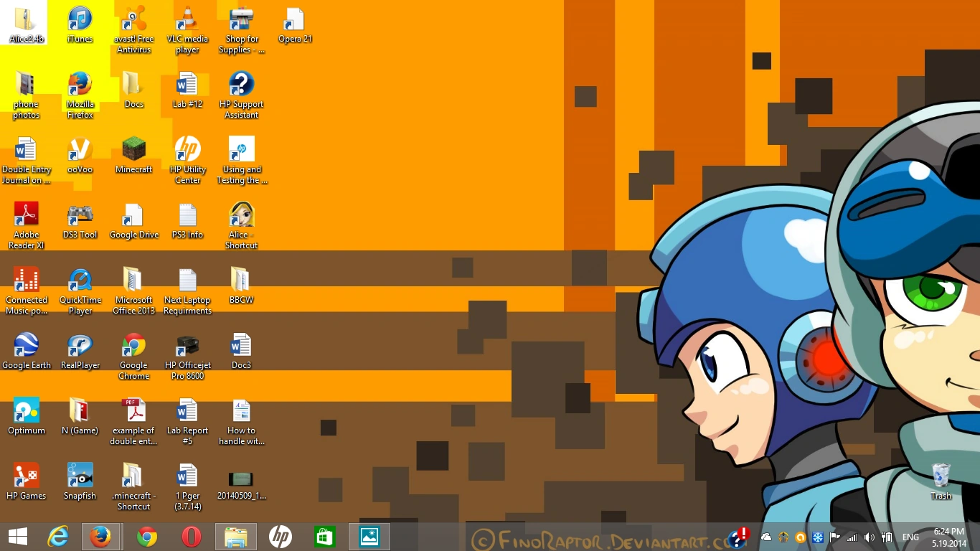980x551 pixels.
Task: Open File Explorer from the taskbar
Action: tap(235, 537)
